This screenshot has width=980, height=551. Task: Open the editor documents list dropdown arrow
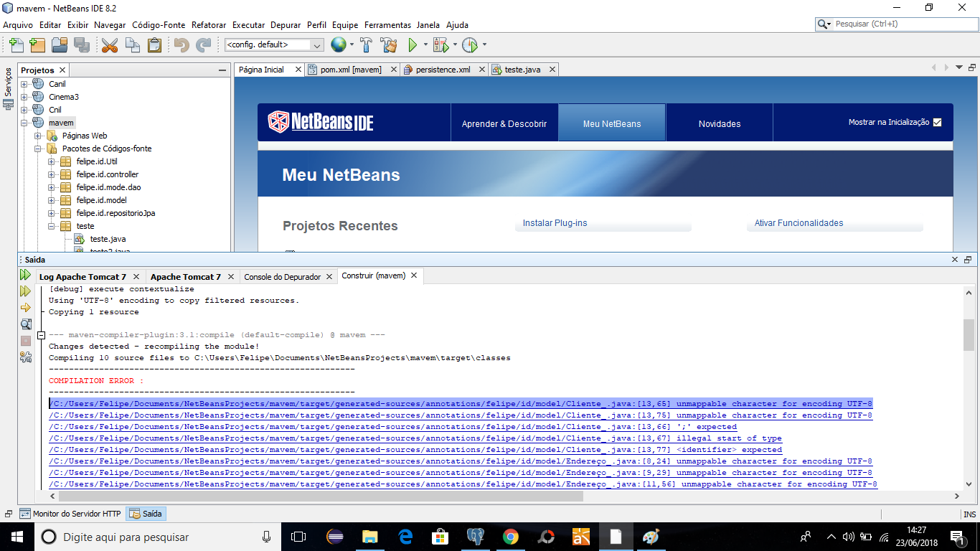click(959, 67)
